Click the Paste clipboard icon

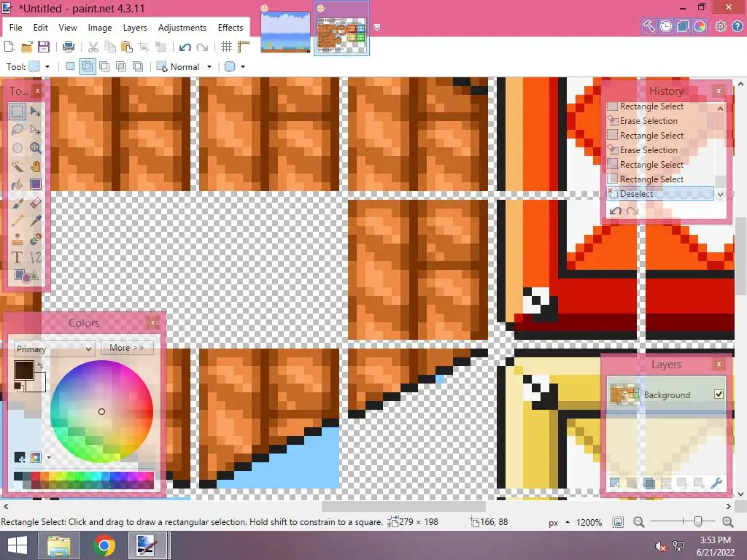pos(127,47)
